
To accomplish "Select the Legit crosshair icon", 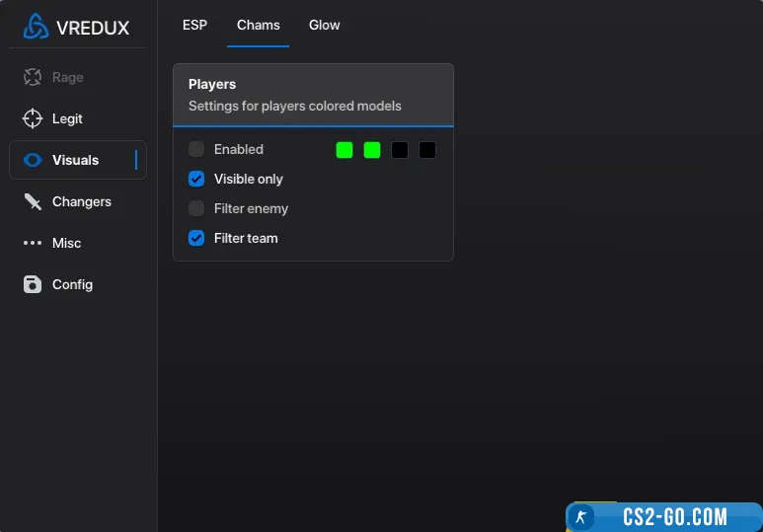I will [x=33, y=118].
